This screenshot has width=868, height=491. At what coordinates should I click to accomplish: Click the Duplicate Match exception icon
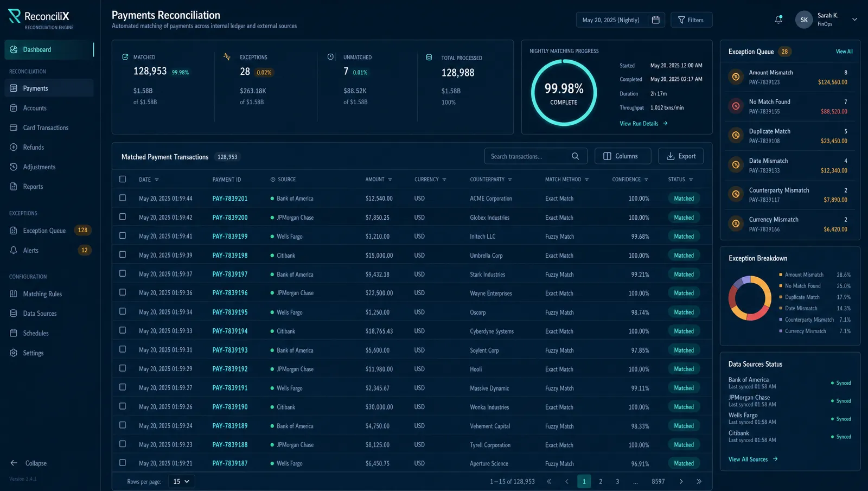pos(736,136)
